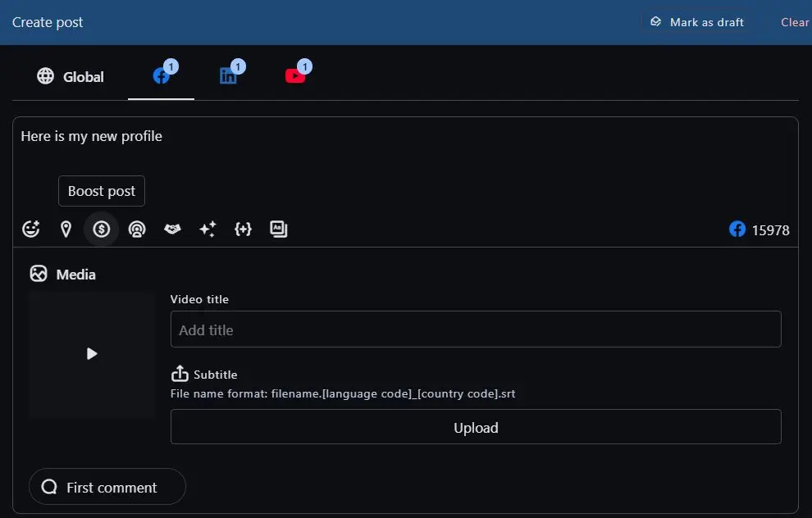Open the emoji picker icon
The width and height of the screenshot is (812, 518).
pyautogui.click(x=31, y=229)
